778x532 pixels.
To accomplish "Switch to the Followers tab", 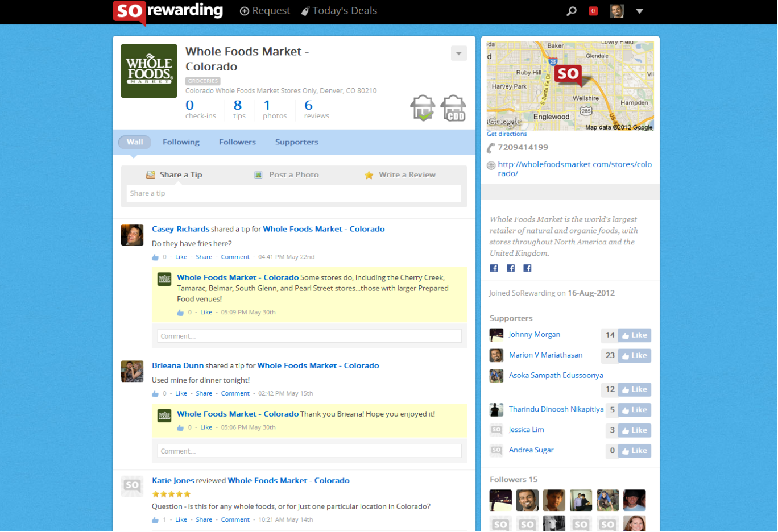I will [x=237, y=142].
